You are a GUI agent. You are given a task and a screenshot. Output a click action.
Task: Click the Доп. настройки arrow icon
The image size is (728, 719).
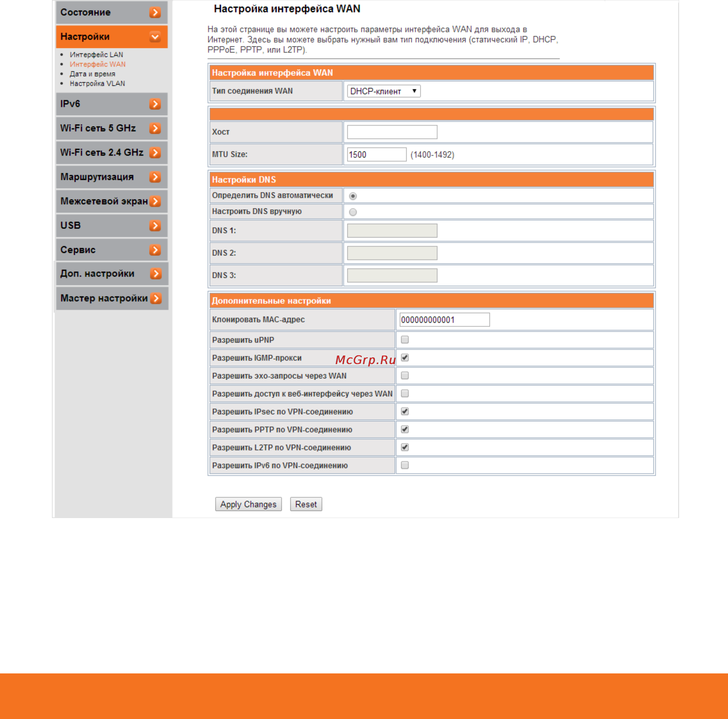tap(156, 274)
